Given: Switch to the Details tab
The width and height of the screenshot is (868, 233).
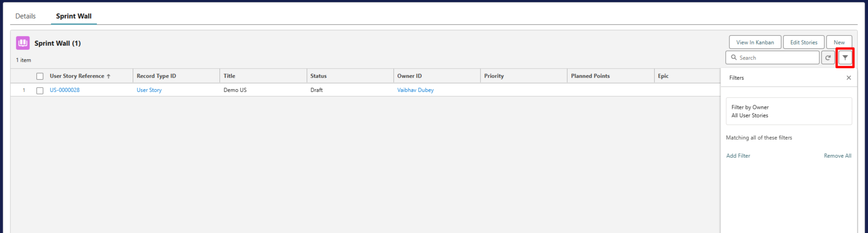Looking at the screenshot, I should (x=25, y=16).
